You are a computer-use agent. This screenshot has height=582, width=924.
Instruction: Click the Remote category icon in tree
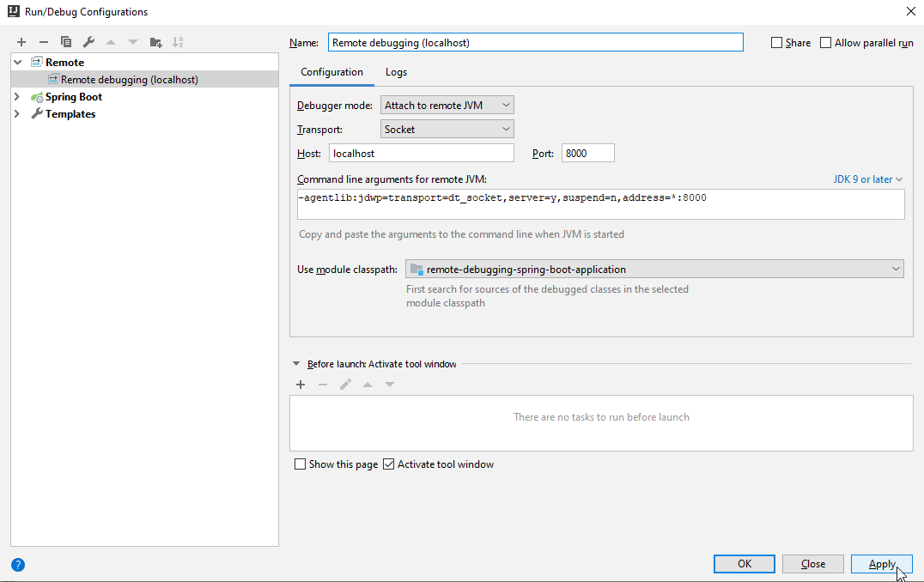coord(37,62)
